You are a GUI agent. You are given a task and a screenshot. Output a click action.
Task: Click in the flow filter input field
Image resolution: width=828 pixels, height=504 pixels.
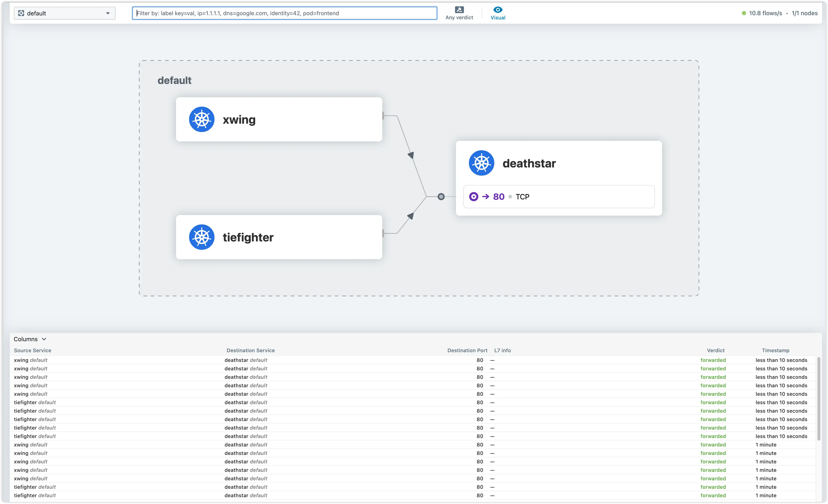pos(284,13)
